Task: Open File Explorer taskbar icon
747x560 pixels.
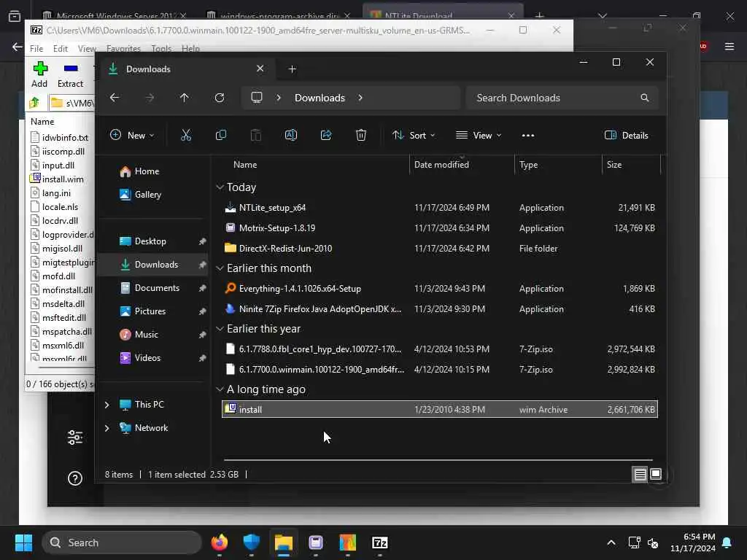Action: pyautogui.click(x=284, y=542)
